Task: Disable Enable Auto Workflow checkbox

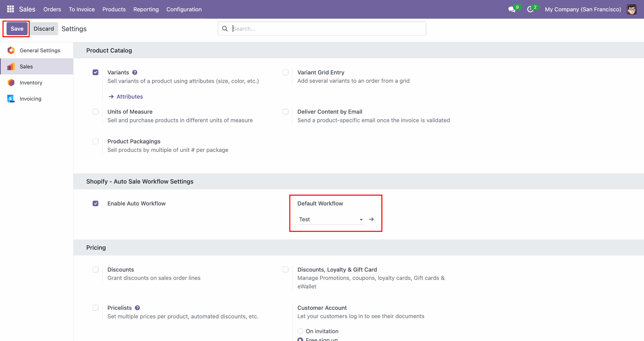Action: coord(96,204)
